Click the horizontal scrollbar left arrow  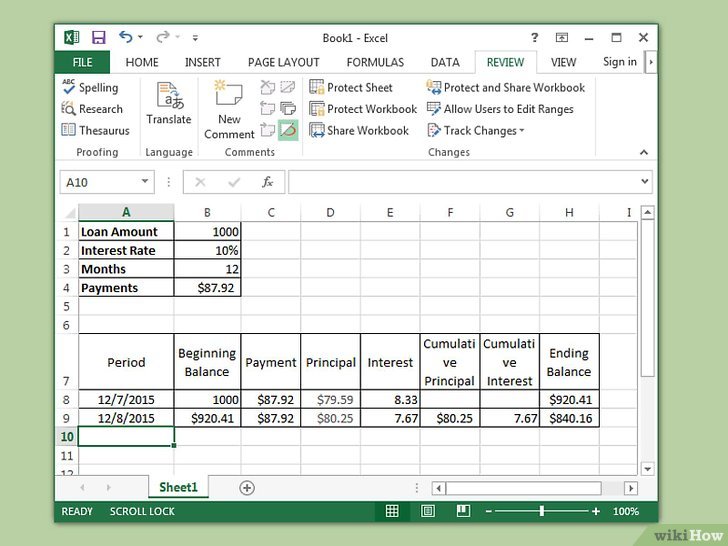[x=439, y=488]
